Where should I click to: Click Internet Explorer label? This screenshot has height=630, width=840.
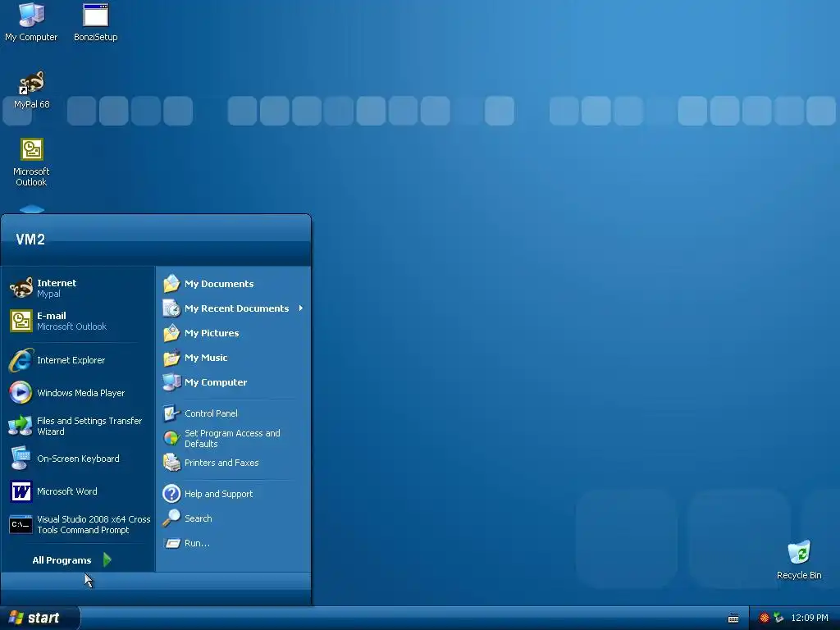click(x=71, y=360)
